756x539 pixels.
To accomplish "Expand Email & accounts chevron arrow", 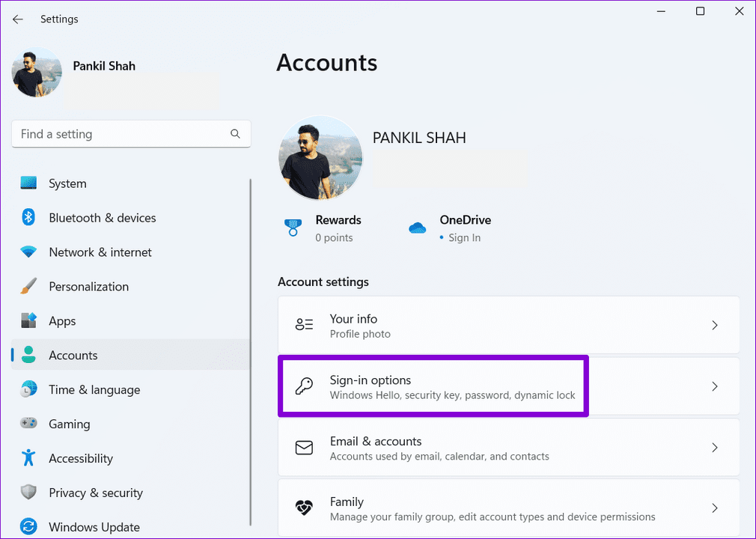I will (715, 448).
